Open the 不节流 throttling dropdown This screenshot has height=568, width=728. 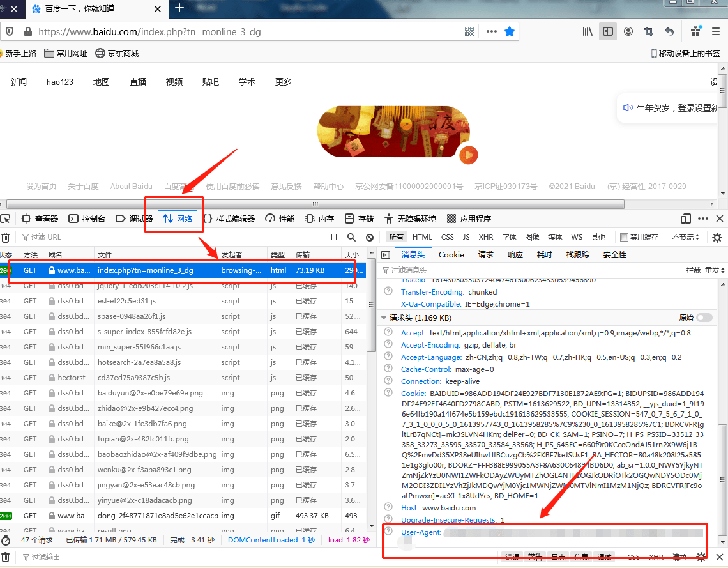pos(686,237)
